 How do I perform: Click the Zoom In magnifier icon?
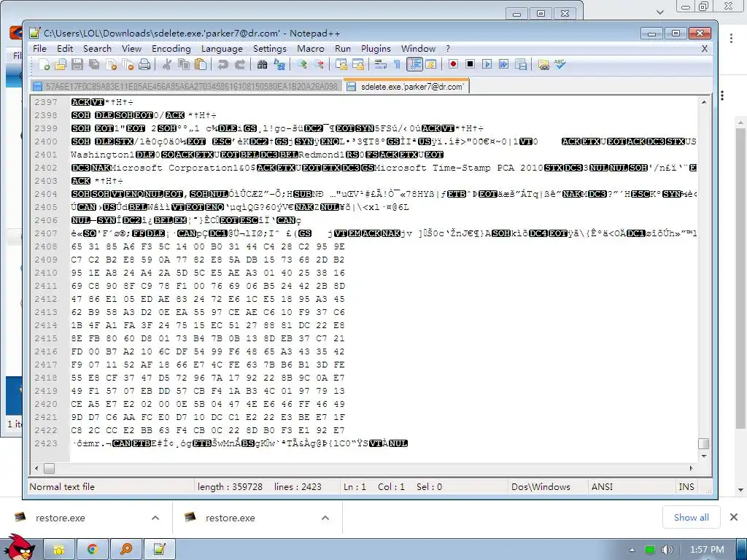pos(301,64)
